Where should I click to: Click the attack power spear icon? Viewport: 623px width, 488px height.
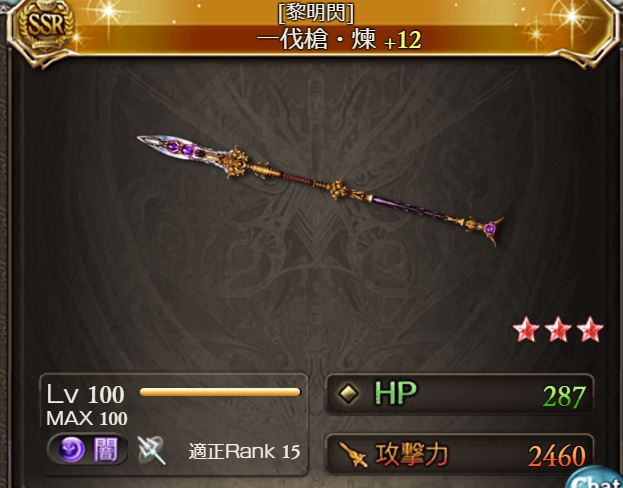click(353, 455)
